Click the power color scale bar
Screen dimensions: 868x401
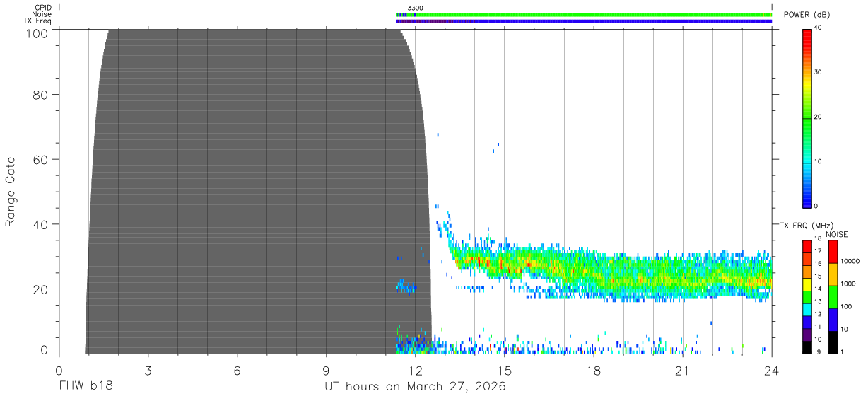pos(807,117)
